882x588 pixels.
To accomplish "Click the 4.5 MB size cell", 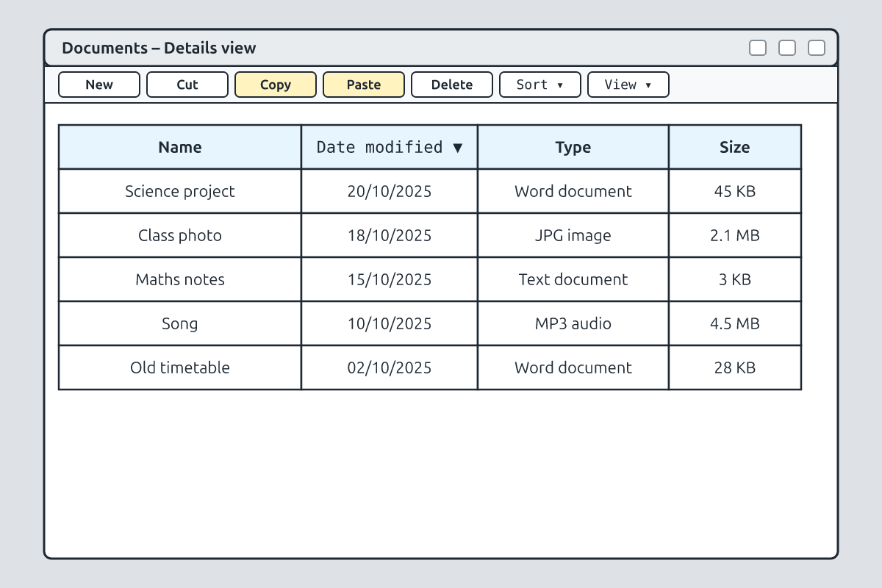I will [x=735, y=323].
